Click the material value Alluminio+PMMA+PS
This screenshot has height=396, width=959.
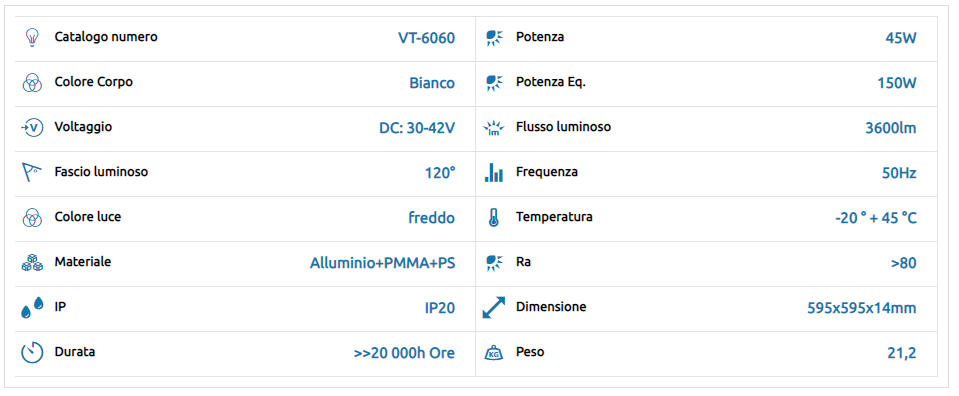382,264
